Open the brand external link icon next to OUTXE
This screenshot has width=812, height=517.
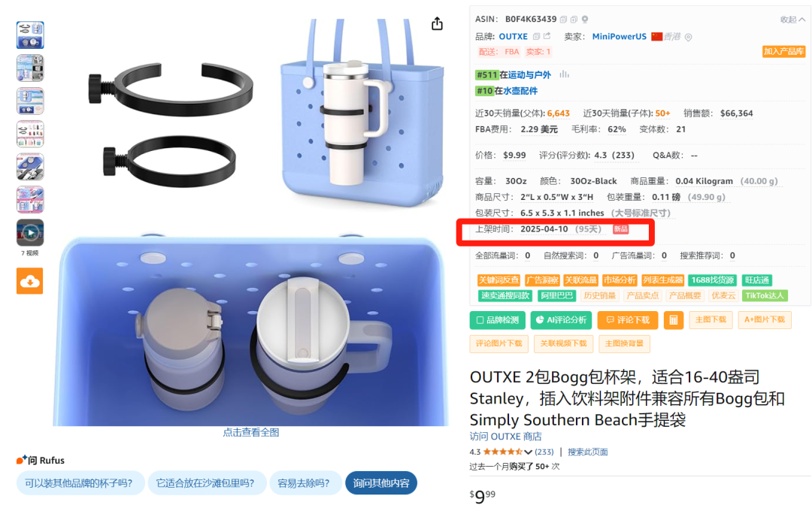click(x=547, y=36)
